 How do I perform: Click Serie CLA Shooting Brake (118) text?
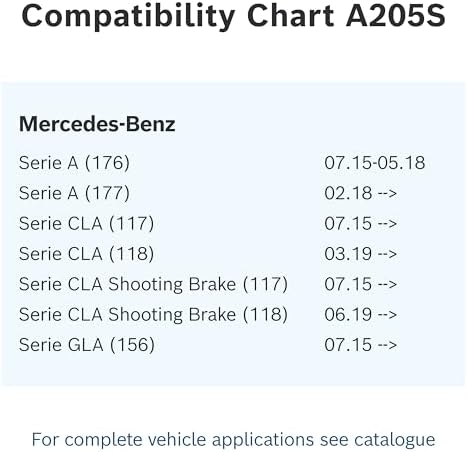click(x=153, y=315)
